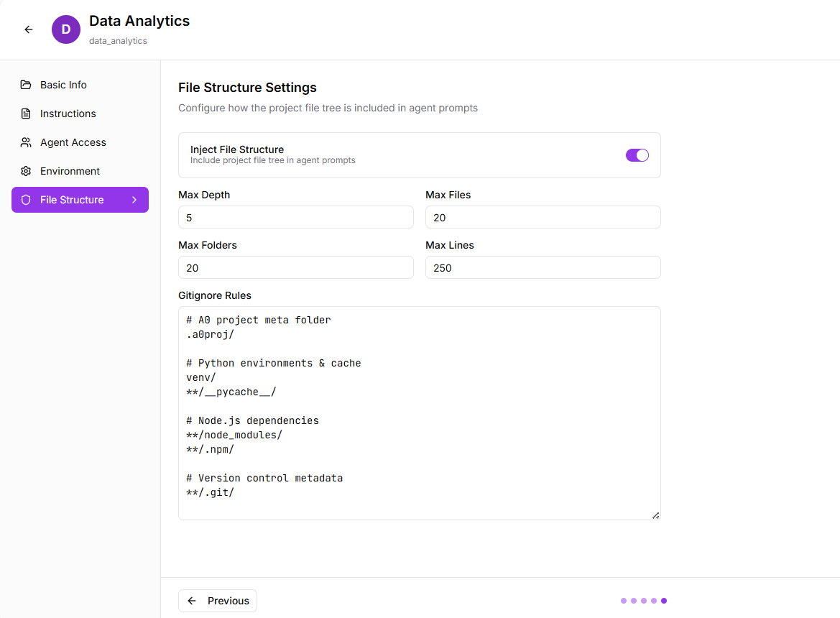The width and height of the screenshot is (840, 618).
Task: Click the purple D project avatar
Action: coord(66,29)
